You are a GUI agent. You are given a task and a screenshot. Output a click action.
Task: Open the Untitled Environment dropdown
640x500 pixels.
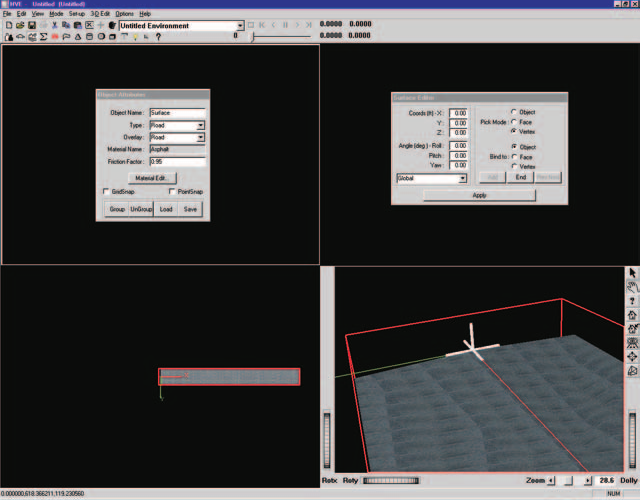[x=240, y=26]
